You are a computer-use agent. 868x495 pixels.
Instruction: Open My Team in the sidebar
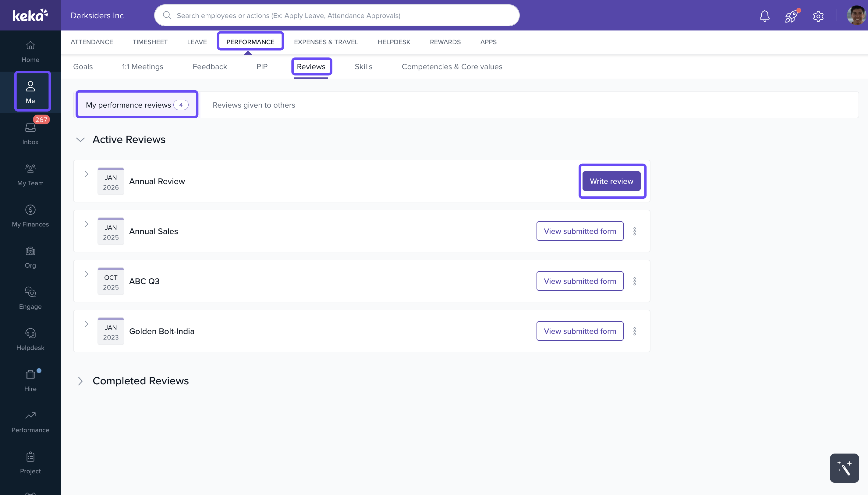pos(30,175)
